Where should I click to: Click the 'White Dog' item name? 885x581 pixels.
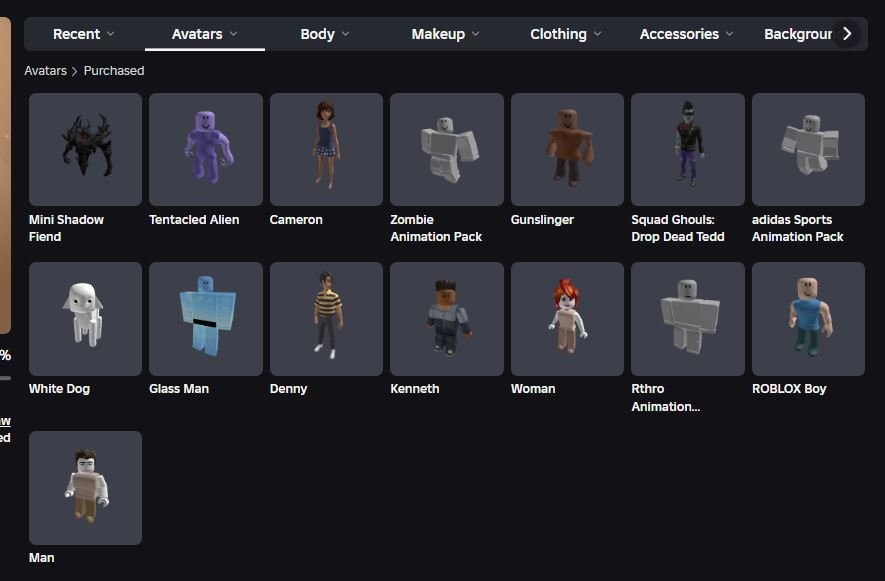[59, 388]
